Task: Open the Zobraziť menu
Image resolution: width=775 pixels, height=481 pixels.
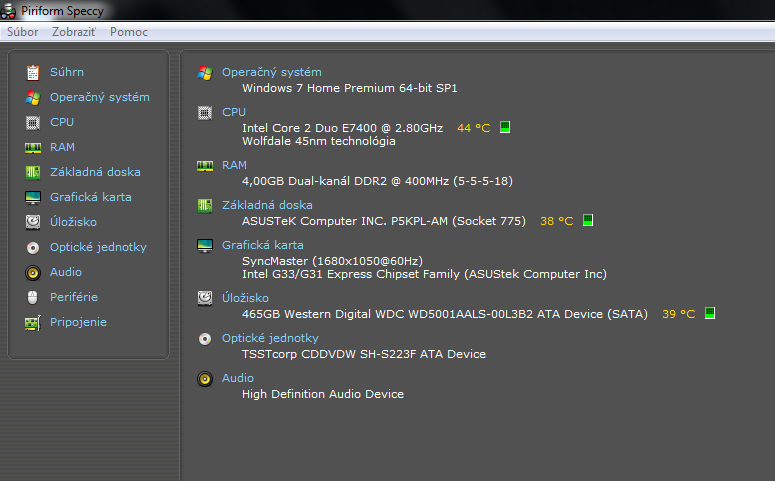Action: click(74, 32)
